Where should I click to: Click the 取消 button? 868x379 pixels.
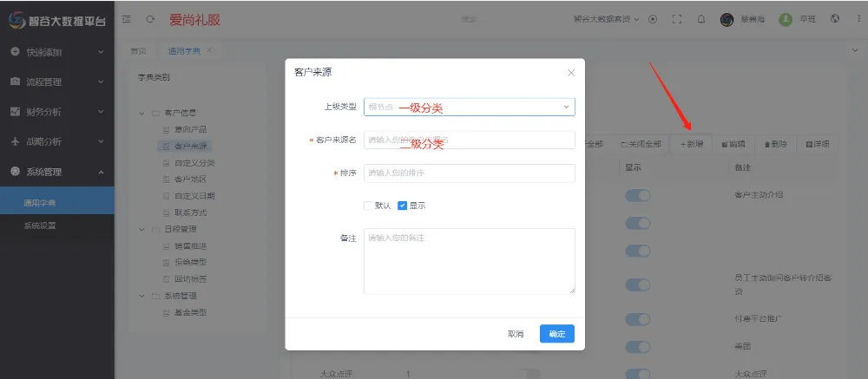[516, 334]
